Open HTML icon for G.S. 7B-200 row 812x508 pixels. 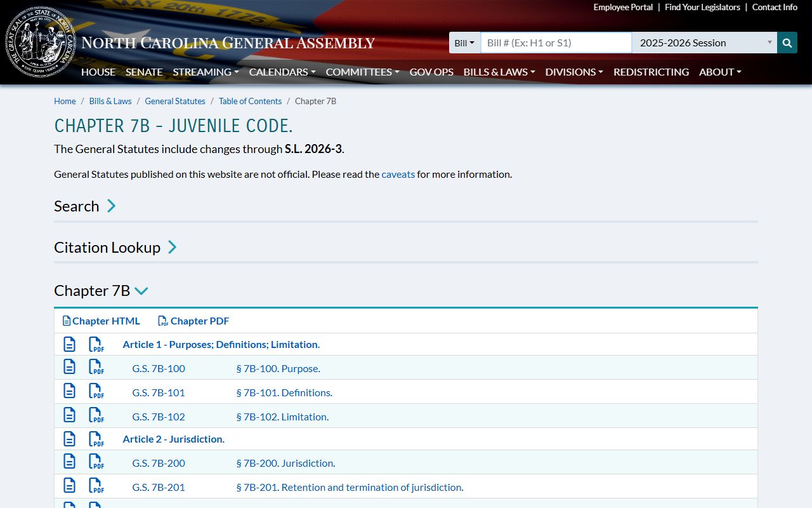pyautogui.click(x=69, y=462)
